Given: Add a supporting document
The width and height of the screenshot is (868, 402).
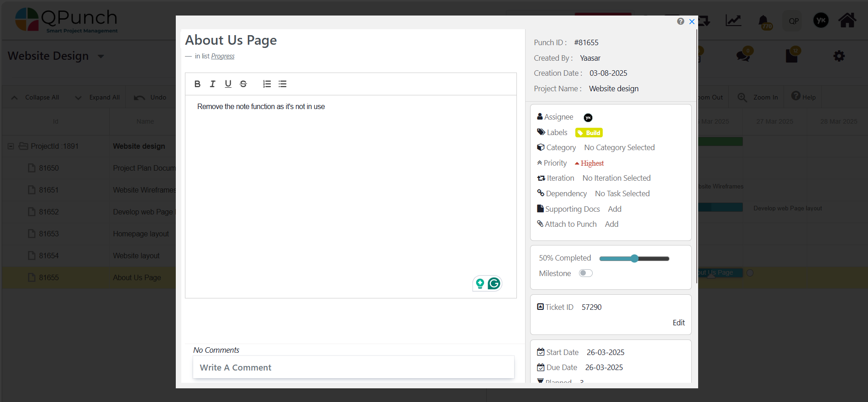Looking at the screenshot, I should click(x=615, y=209).
